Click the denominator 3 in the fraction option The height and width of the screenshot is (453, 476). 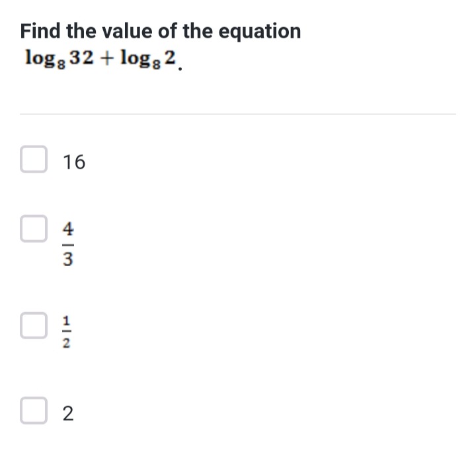68,259
